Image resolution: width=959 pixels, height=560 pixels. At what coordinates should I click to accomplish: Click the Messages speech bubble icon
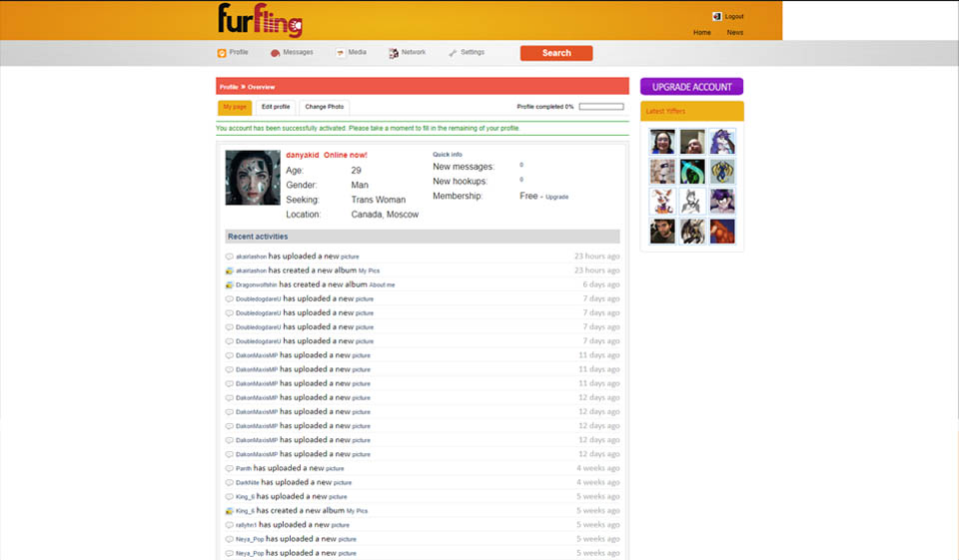[275, 53]
